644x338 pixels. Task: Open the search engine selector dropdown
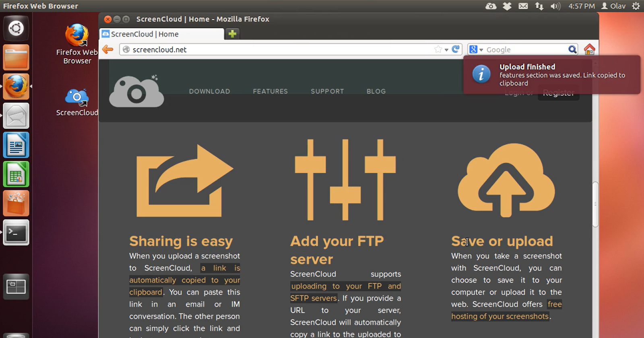[x=476, y=49]
